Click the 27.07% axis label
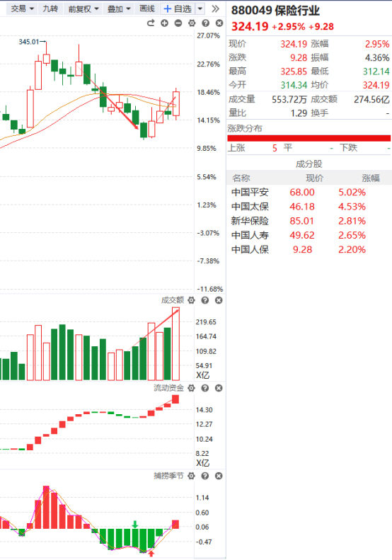This screenshot has height=560, width=392. 209,35
